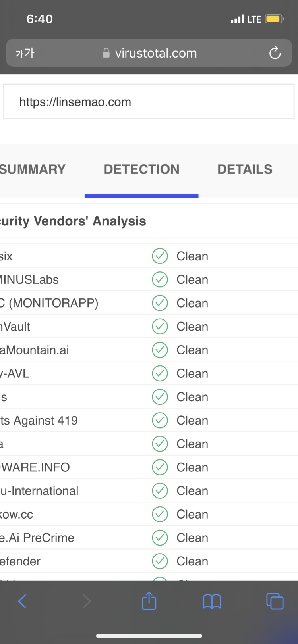298x644 pixels.
Task: Open the Safari share sheet icon
Action: point(149,601)
